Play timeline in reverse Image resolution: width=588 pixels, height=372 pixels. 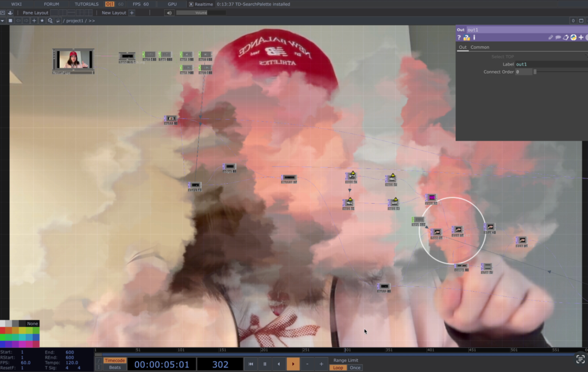[x=278, y=364]
